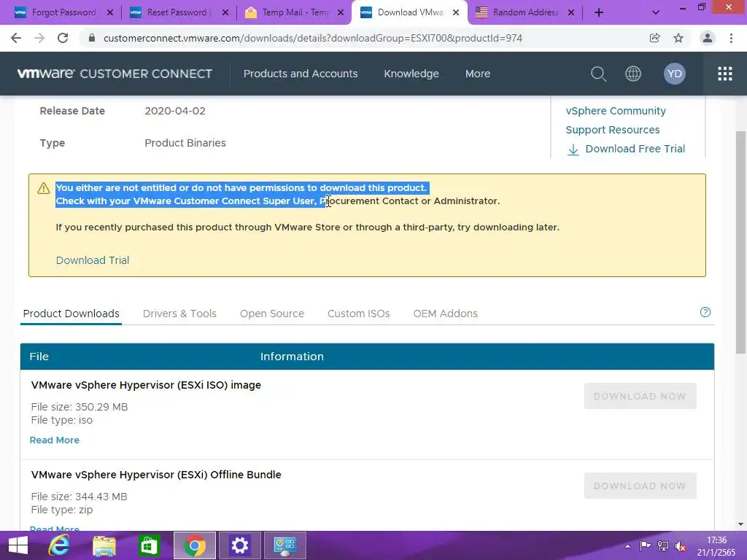This screenshot has height=560, width=747.
Task: Click File size: 350.29 MB text
Action: pos(79,407)
